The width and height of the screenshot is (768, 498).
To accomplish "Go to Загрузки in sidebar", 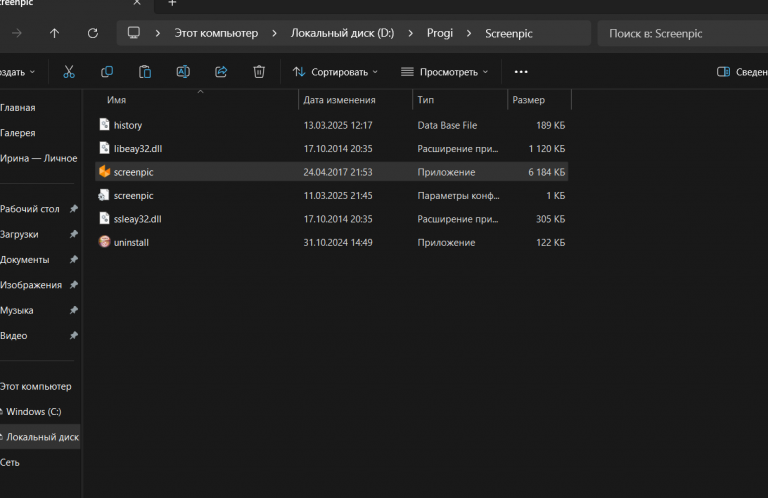I will (x=19, y=235).
